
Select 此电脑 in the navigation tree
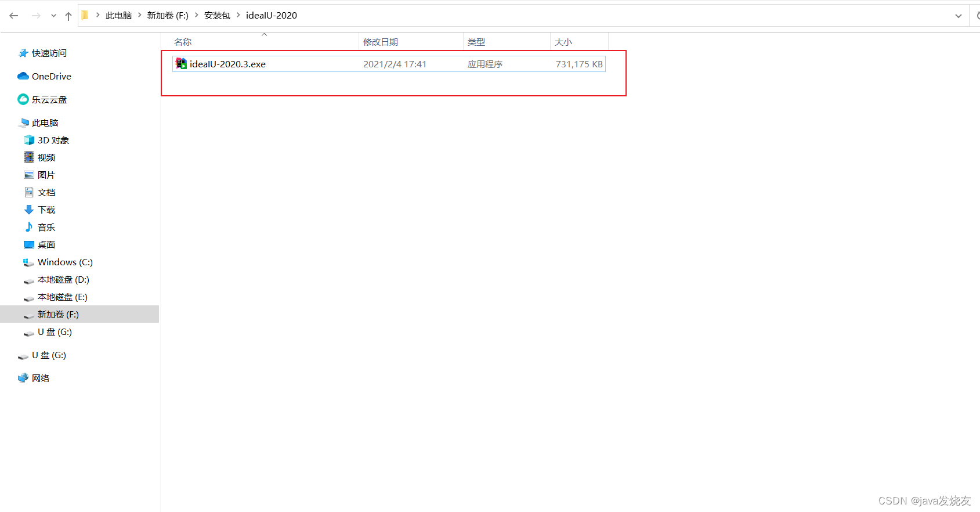pyautogui.click(x=45, y=122)
